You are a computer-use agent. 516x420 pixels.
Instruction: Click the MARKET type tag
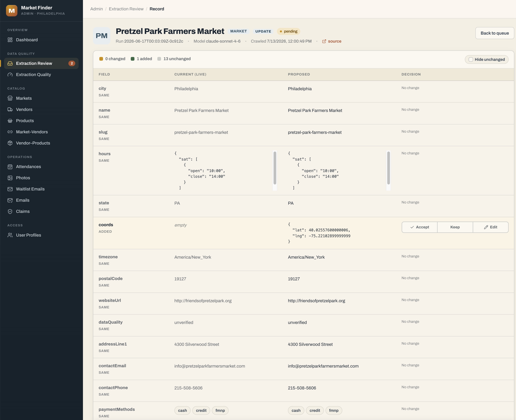(x=238, y=31)
